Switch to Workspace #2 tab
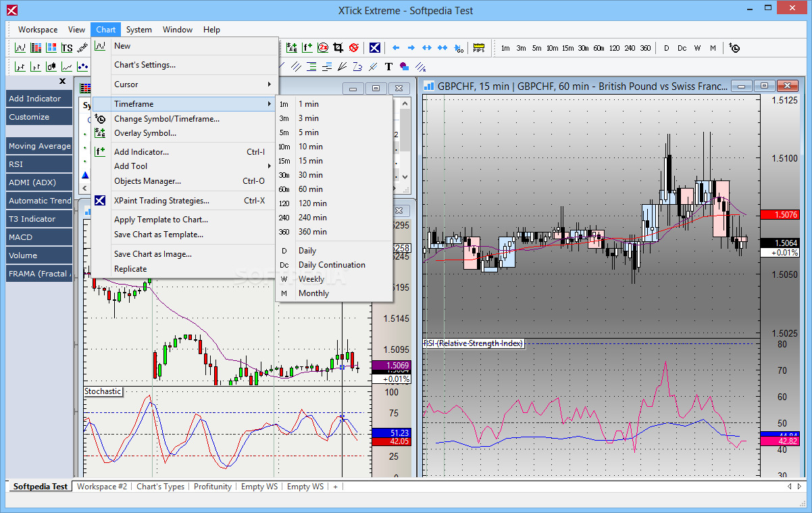 click(x=102, y=487)
